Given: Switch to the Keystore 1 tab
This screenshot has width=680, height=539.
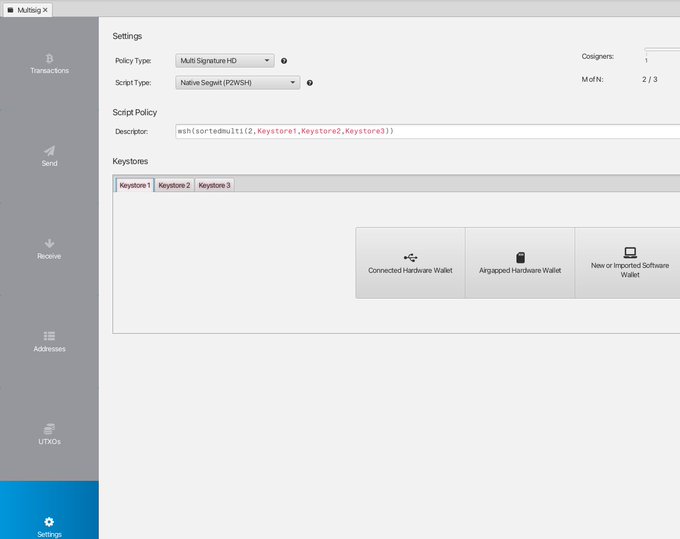Looking at the screenshot, I should (x=135, y=185).
